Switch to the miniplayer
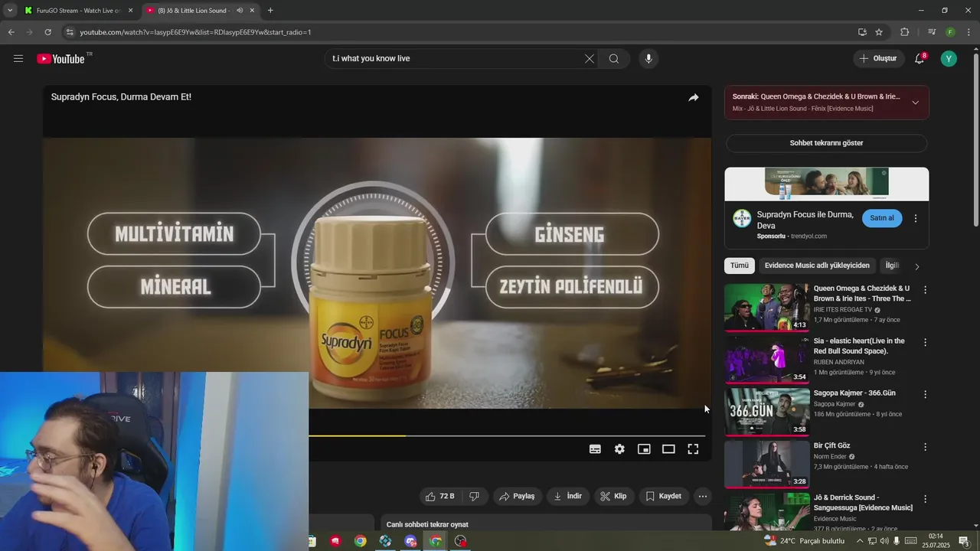Screen dimensions: 980x551 pos(644,449)
